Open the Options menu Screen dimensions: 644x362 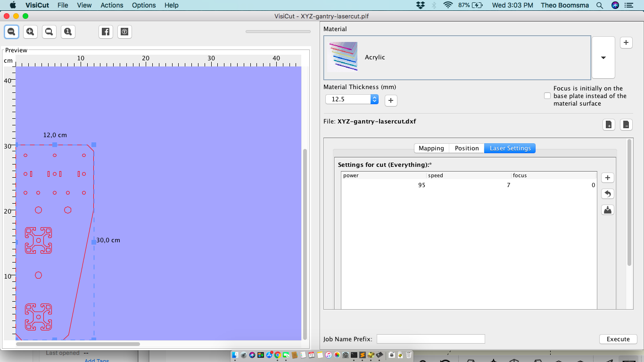[x=144, y=5]
